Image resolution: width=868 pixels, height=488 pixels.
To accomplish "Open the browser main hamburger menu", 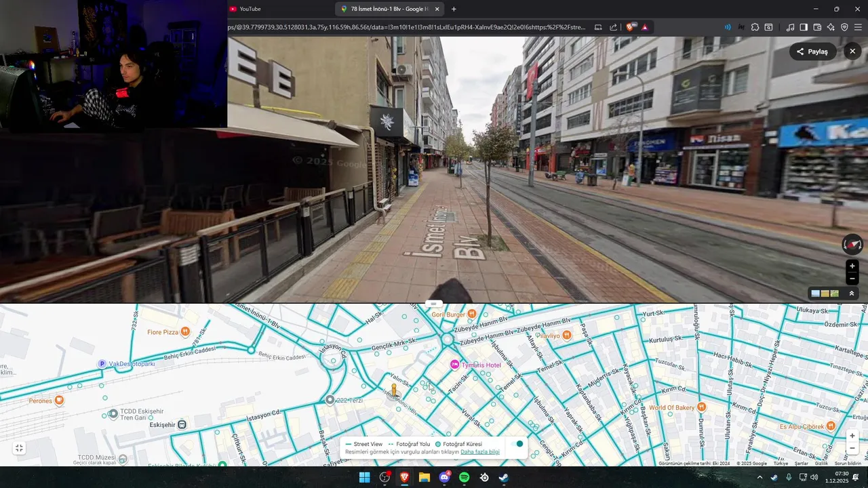I will [858, 27].
